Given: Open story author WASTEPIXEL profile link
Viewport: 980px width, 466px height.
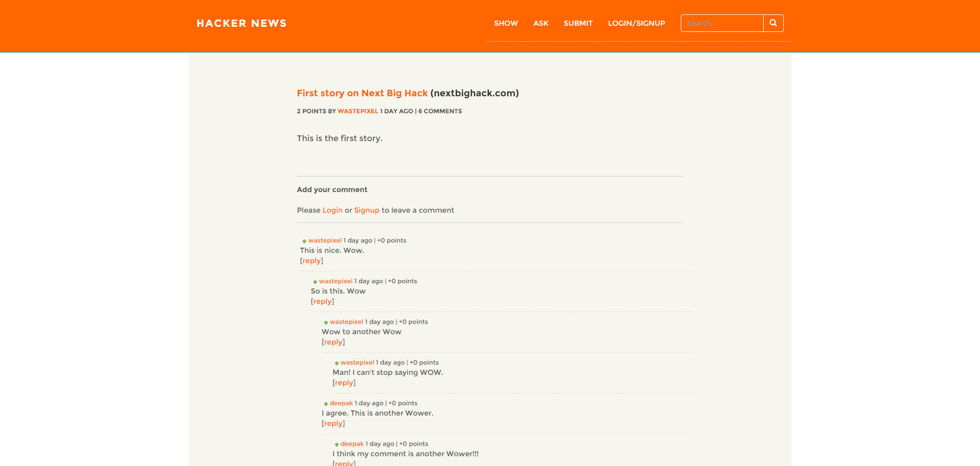Looking at the screenshot, I should point(358,111).
